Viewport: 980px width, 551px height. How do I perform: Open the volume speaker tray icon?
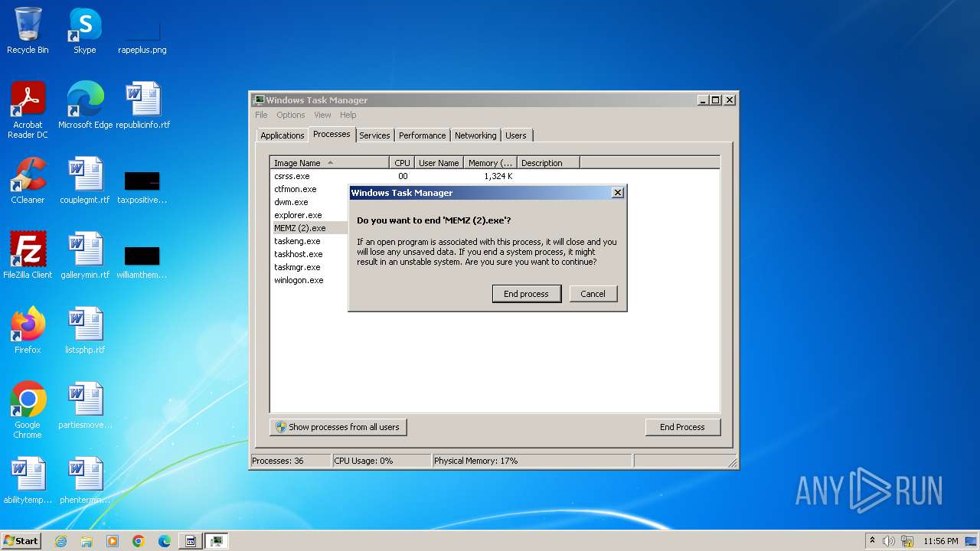pyautogui.click(x=889, y=541)
